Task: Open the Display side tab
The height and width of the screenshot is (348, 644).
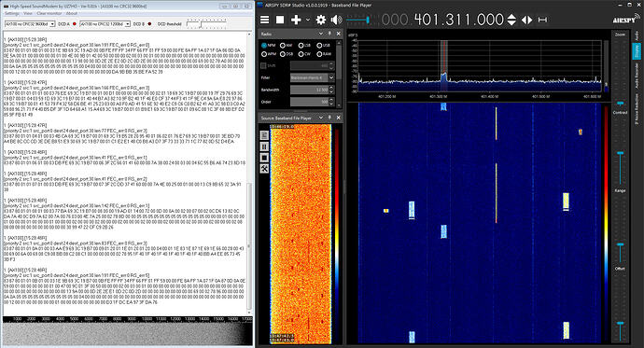Action: click(637, 51)
